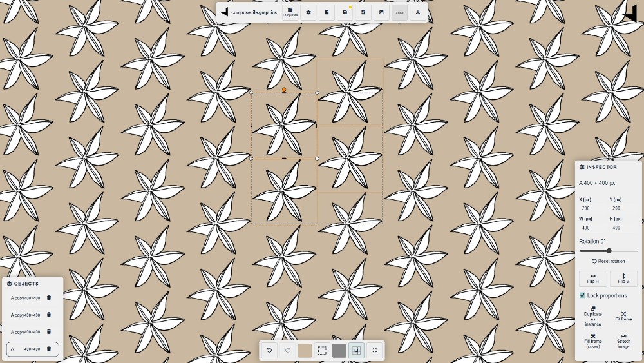644x363 pixels.
Task: Click the save icon with yellow dot
Action: [x=345, y=12]
